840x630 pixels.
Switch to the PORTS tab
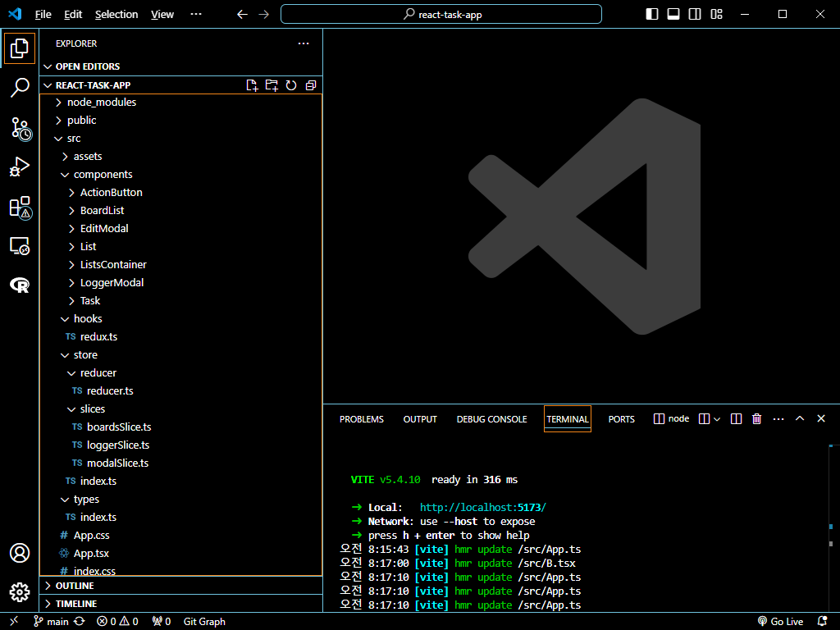click(622, 419)
